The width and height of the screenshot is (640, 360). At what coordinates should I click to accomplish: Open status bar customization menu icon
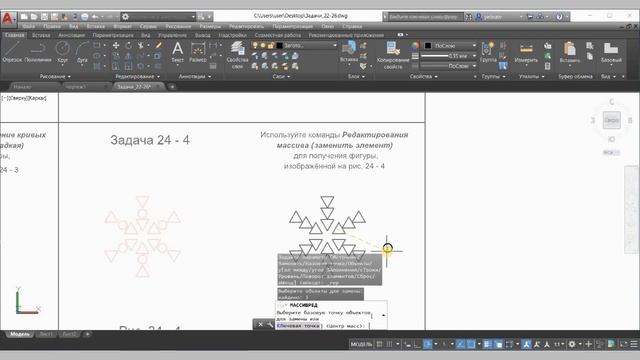633,344
